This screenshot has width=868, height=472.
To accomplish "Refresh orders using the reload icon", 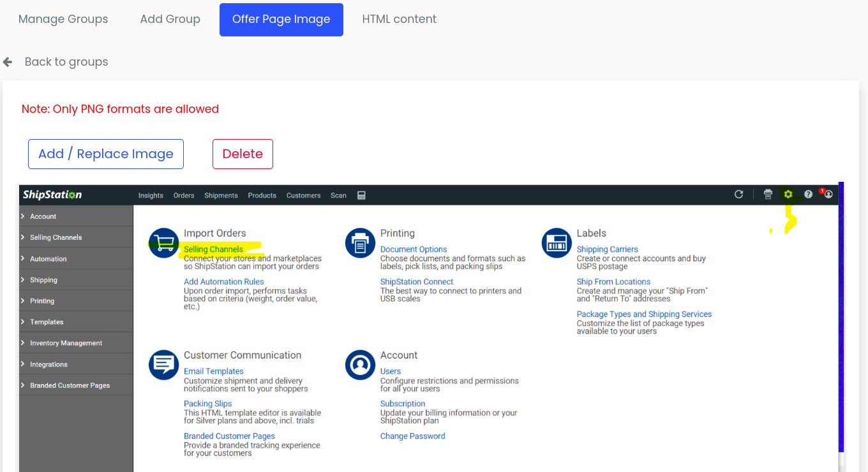I will (x=738, y=195).
